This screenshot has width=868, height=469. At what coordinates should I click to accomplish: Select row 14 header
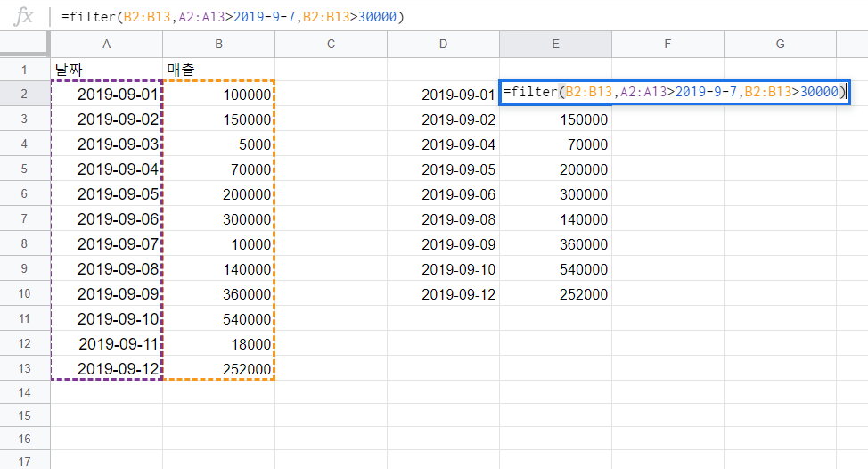[x=24, y=392]
